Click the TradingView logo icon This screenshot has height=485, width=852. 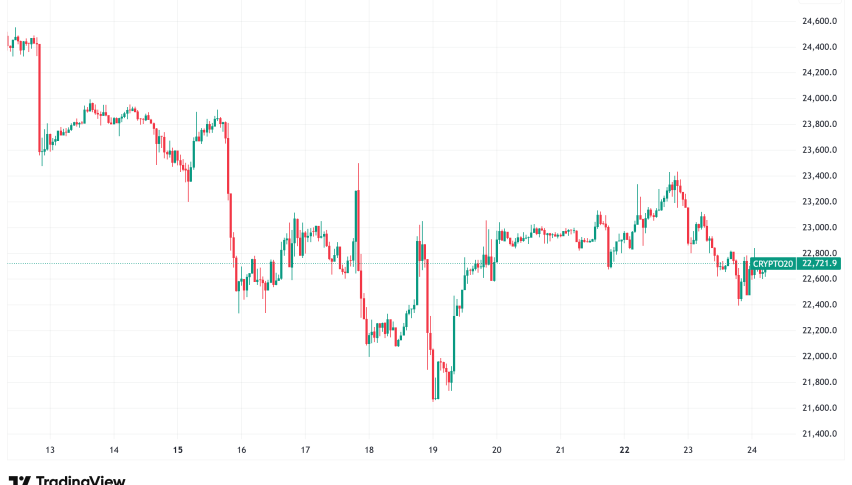point(18,480)
